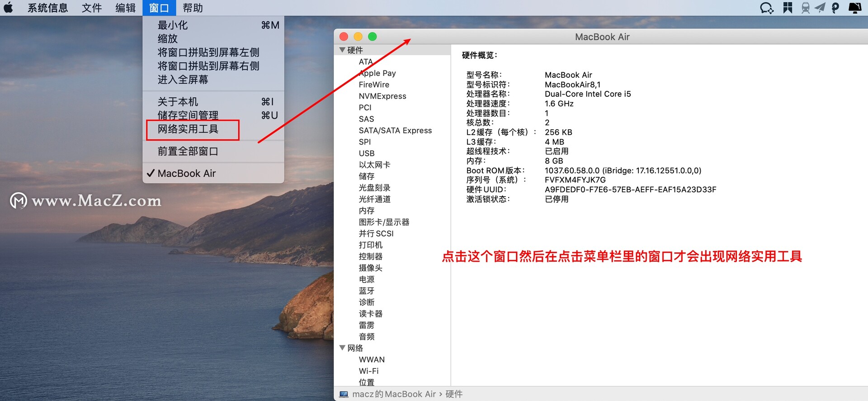This screenshot has width=868, height=401.
Task: Choose 缩放 from the menu
Action: click(213, 39)
